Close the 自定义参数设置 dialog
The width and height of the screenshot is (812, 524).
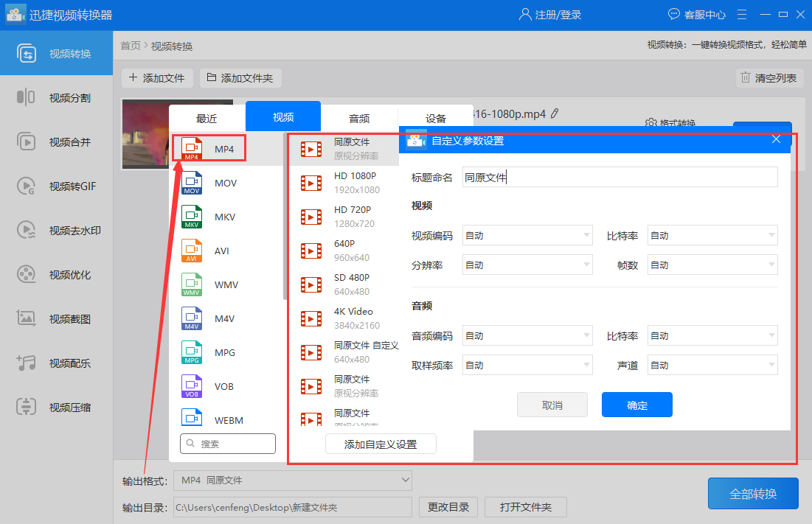pyautogui.click(x=776, y=139)
